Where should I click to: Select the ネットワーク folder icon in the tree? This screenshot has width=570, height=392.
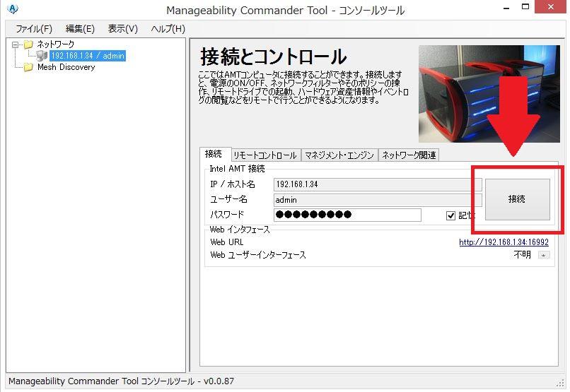tap(28, 44)
